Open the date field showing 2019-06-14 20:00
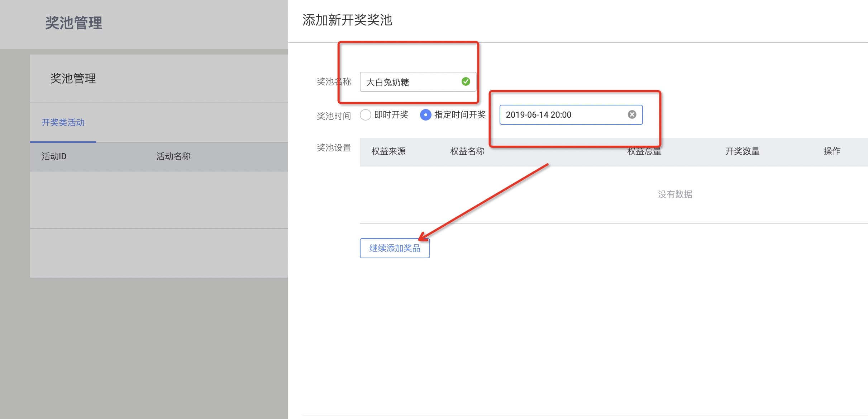This screenshot has width=868, height=419. click(x=571, y=115)
